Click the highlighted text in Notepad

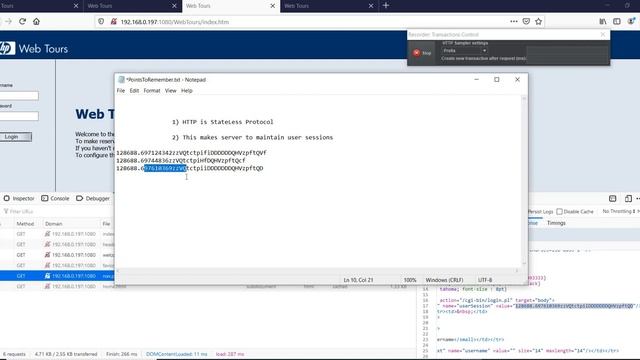165,168
